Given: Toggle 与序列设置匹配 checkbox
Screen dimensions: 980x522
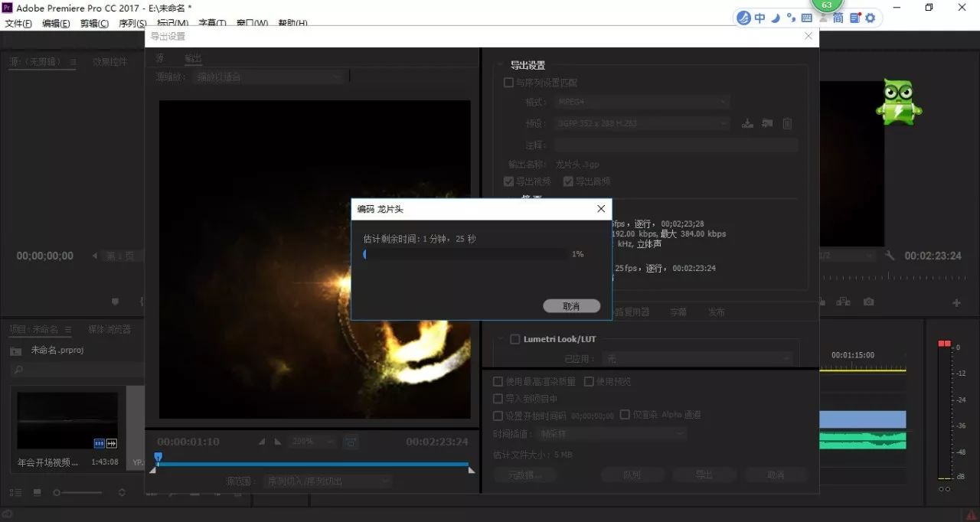Looking at the screenshot, I should (508, 83).
